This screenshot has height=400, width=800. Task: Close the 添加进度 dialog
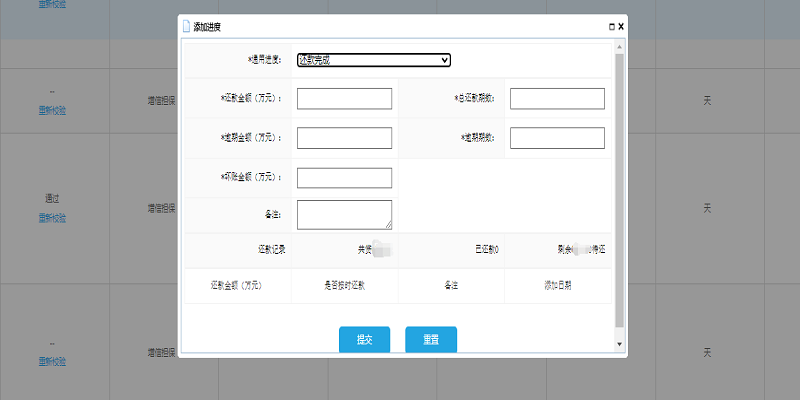(621, 27)
